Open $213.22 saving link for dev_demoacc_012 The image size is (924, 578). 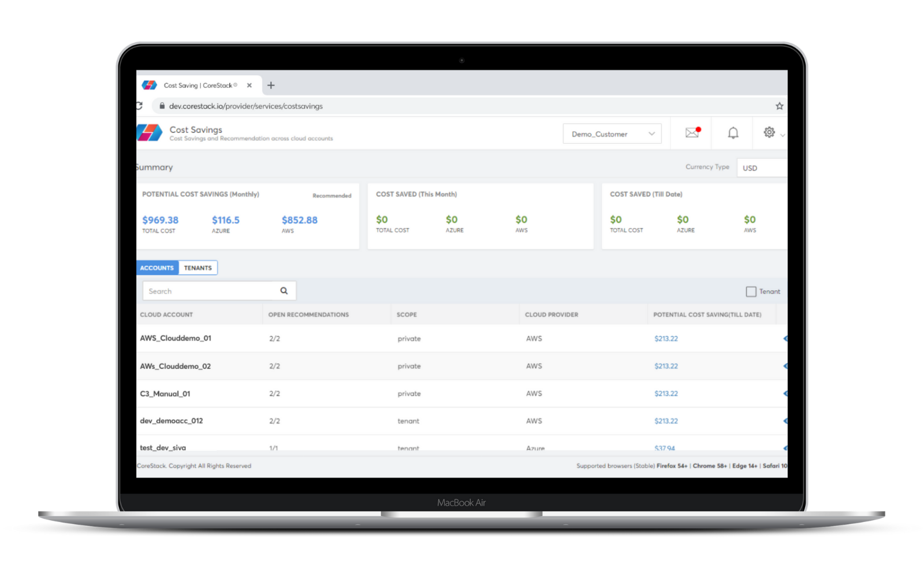pyautogui.click(x=666, y=421)
